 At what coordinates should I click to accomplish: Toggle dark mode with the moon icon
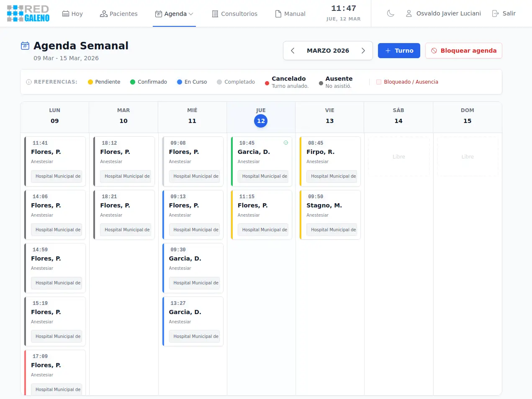[x=390, y=13]
